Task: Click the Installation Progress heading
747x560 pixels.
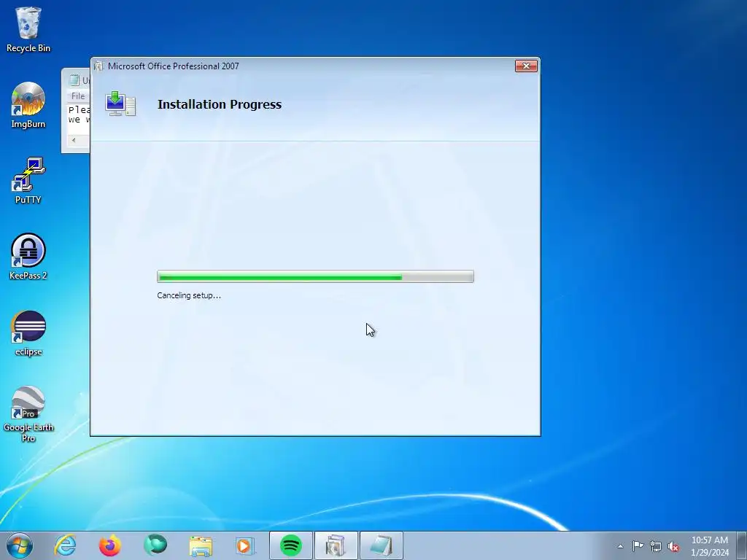Action: pyautogui.click(x=219, y=104)
